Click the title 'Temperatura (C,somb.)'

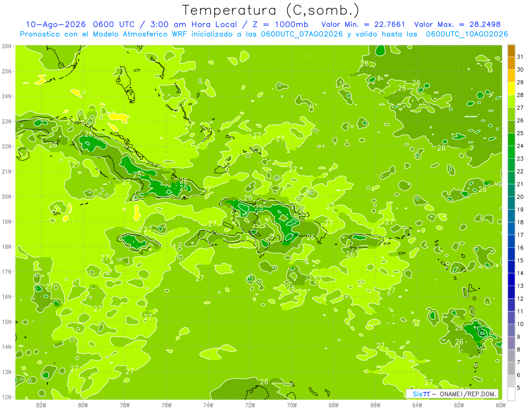(x=271, y=10)
